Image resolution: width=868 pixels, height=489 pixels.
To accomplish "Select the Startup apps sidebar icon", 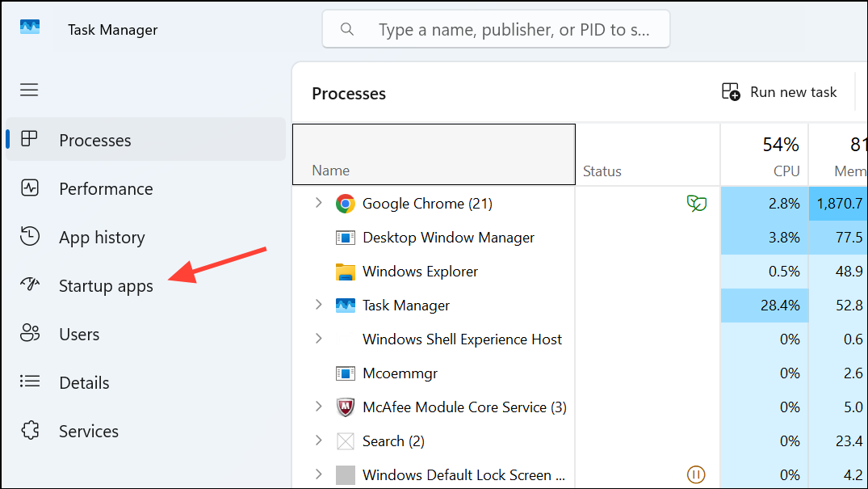I will click(x=29, y=285).
